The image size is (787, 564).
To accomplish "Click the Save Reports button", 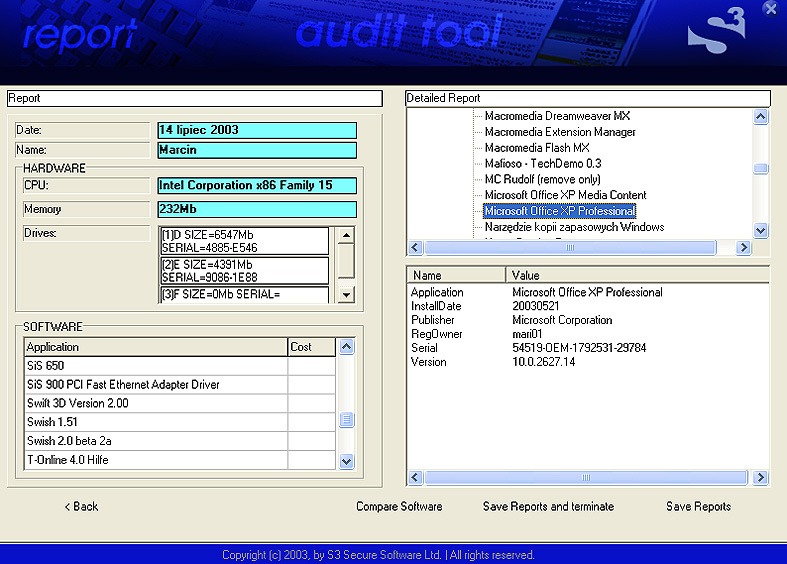I will tap(698, 506).
